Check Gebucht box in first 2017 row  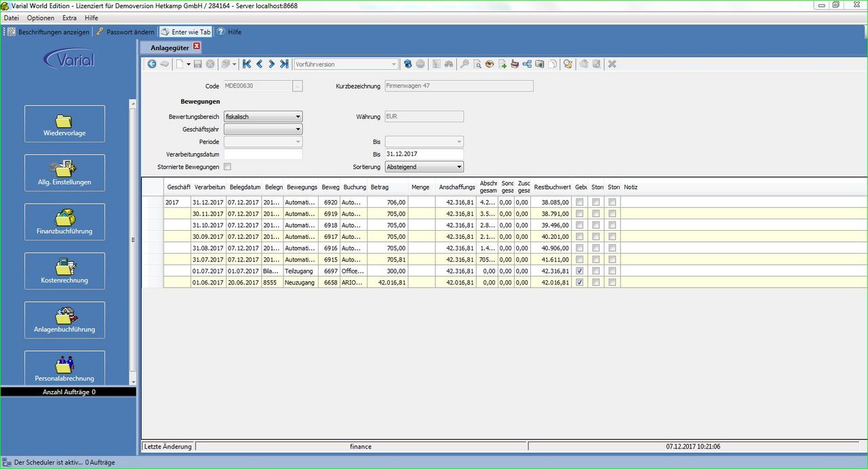[578, 202]
